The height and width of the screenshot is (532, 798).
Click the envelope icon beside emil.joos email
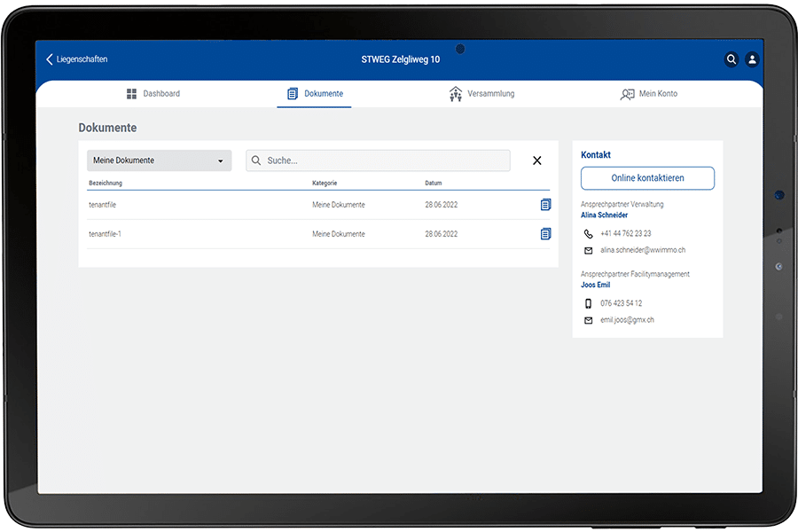click(588, 320)
